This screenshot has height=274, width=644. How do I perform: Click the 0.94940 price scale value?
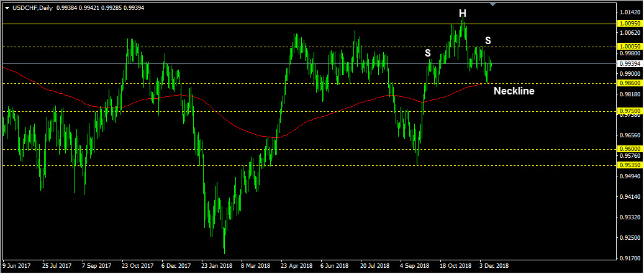point(629,176)
